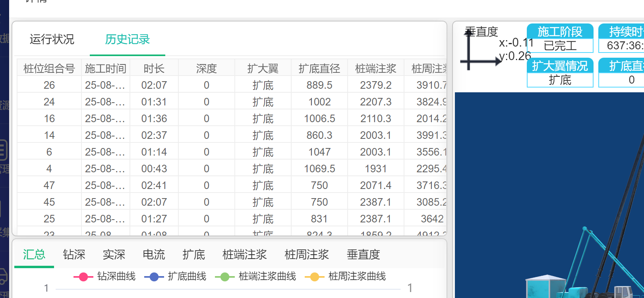Screen dimensions: 644x298
Task: Open the 历史记录 tab
Action: (x=127, y=39)
